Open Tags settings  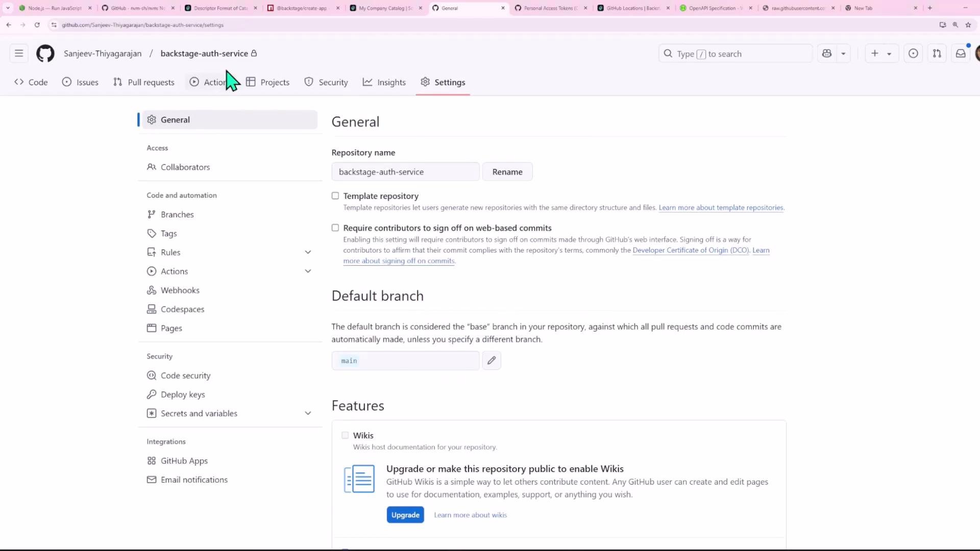click(230, 233)
